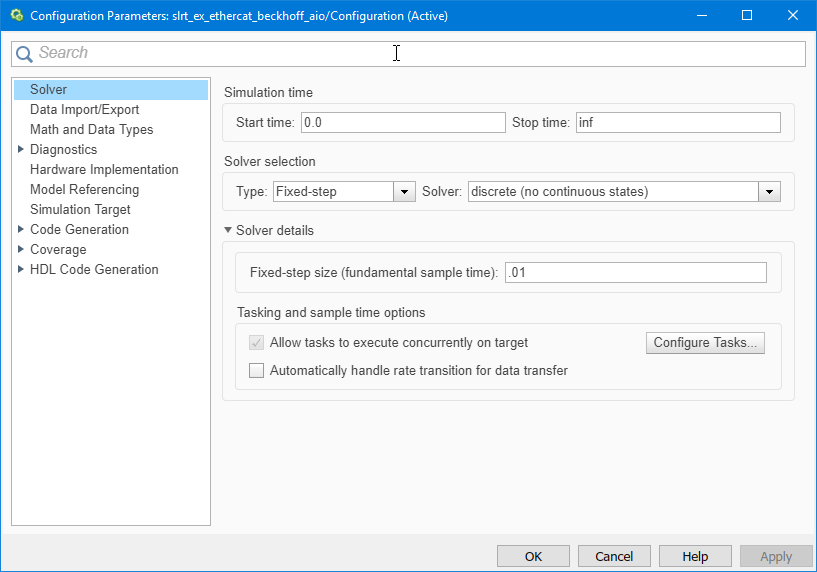Viewport: 817px width, 572px height.
Task: Open the solver Type dropdown
Action: [405, 192]
